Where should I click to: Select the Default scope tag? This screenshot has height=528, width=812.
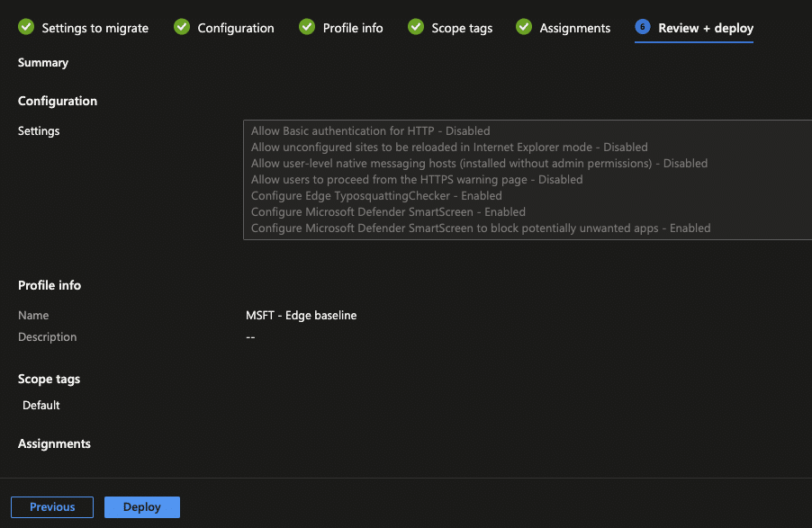41,405
